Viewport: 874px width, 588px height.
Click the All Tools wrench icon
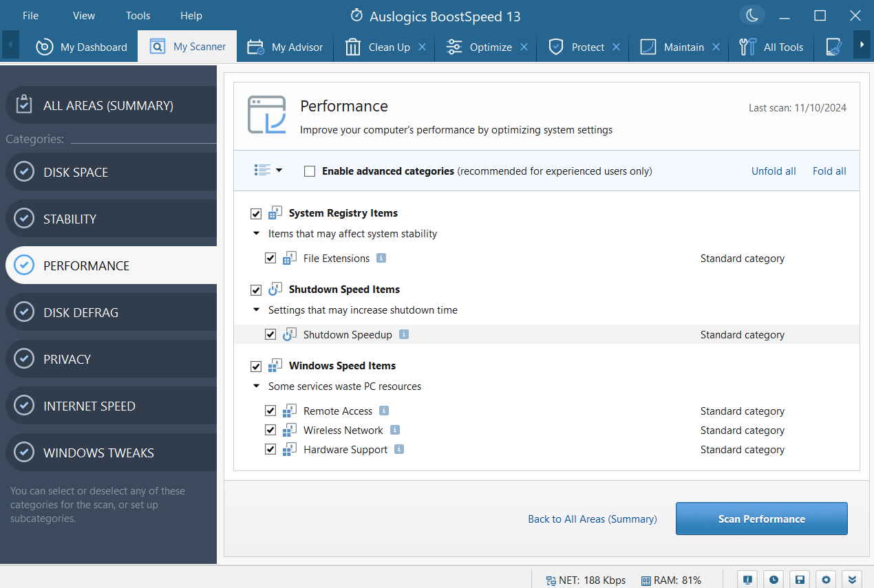pyautogui.click(x=747, y=47)
